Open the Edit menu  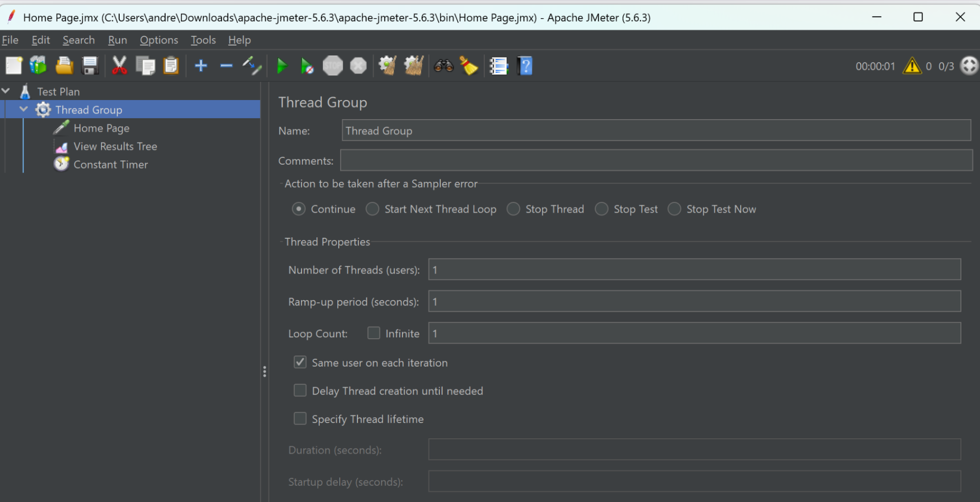(41, 40)
